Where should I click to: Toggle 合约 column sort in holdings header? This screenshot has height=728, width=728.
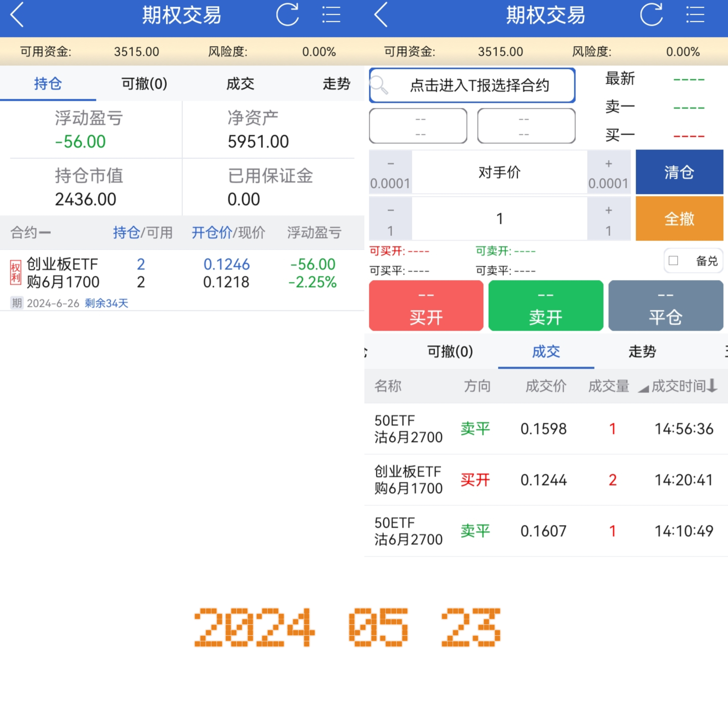tap(30, 232)
